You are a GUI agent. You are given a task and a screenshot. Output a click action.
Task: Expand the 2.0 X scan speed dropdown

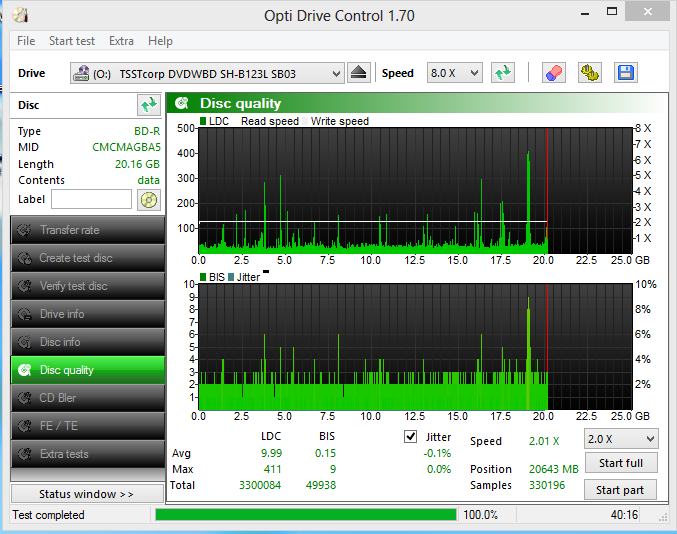coord(650,439)
